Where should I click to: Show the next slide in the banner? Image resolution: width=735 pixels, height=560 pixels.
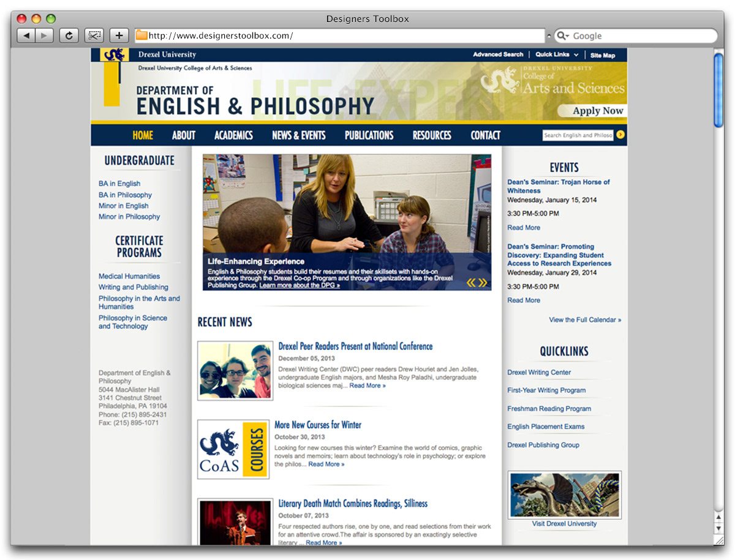[x=483, y=283]
